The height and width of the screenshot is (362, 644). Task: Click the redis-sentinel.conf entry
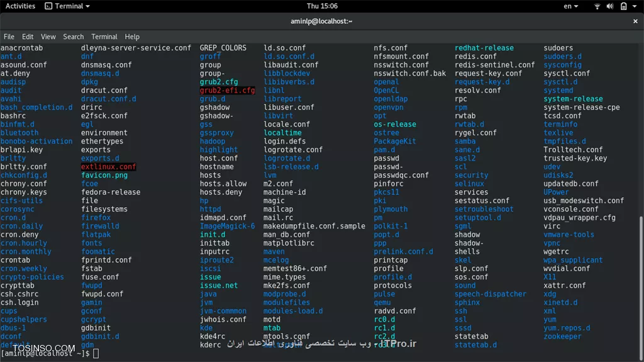494,65
